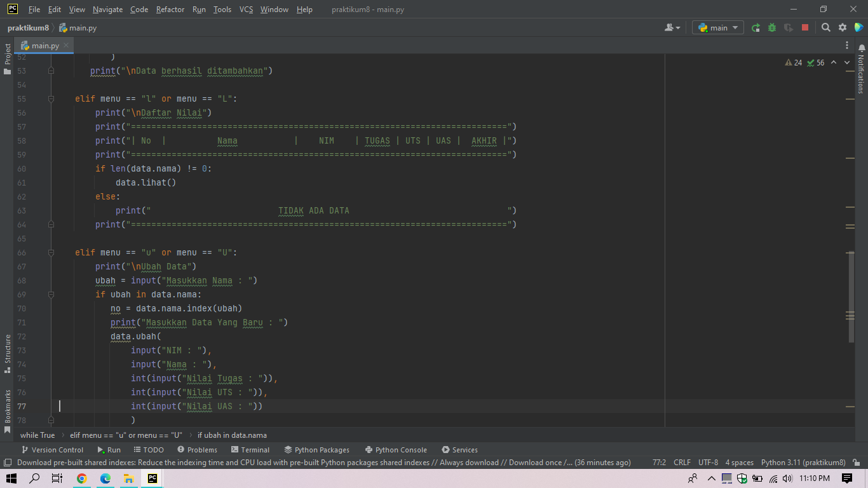The image size is (868, 488).
Task: Open the Version Control tool window
Action: click(x=52, y=450)
